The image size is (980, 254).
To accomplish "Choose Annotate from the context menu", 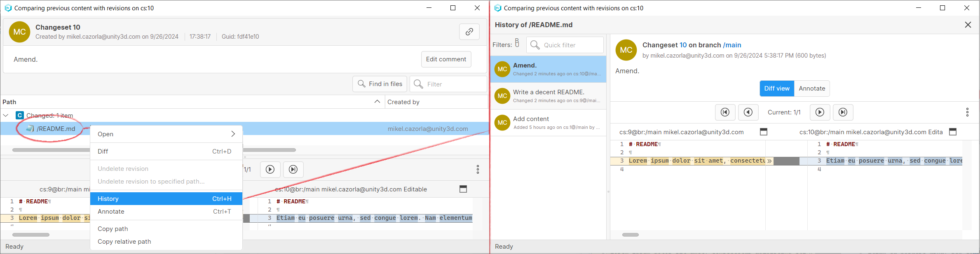I will click(x=166, y=212).
